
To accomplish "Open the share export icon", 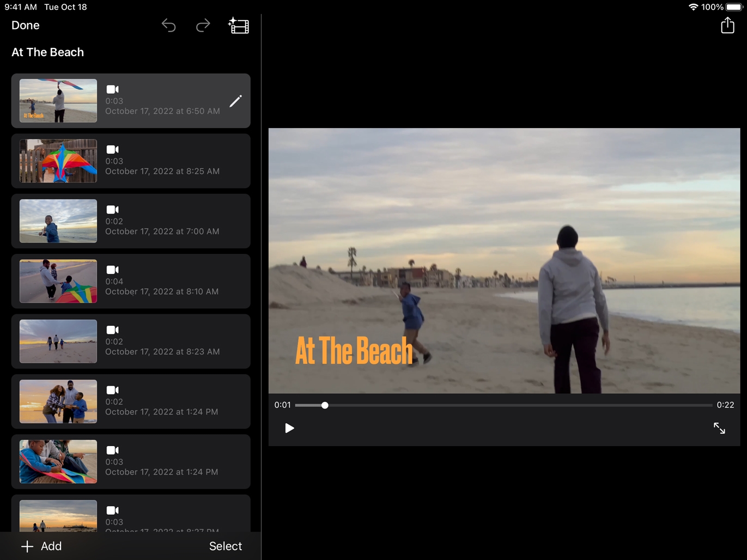I will (727, 25).
